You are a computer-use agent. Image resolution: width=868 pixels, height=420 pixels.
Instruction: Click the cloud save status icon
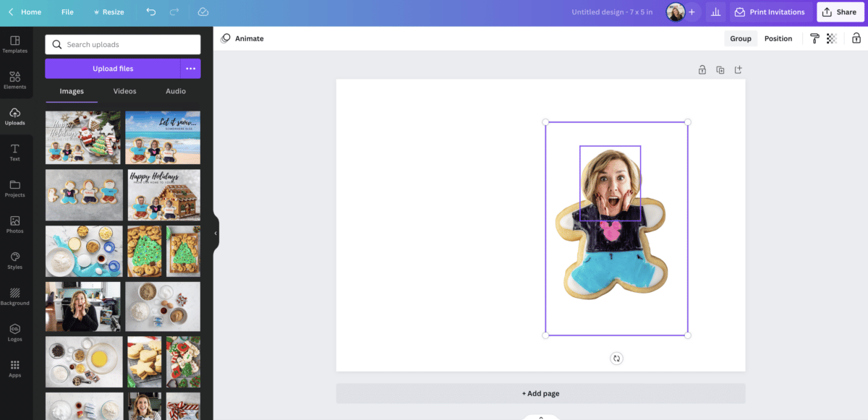tap(203, 12)
